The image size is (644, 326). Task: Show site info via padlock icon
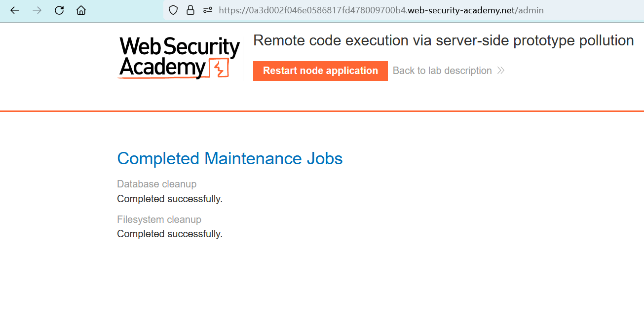(x=190, y=10)
